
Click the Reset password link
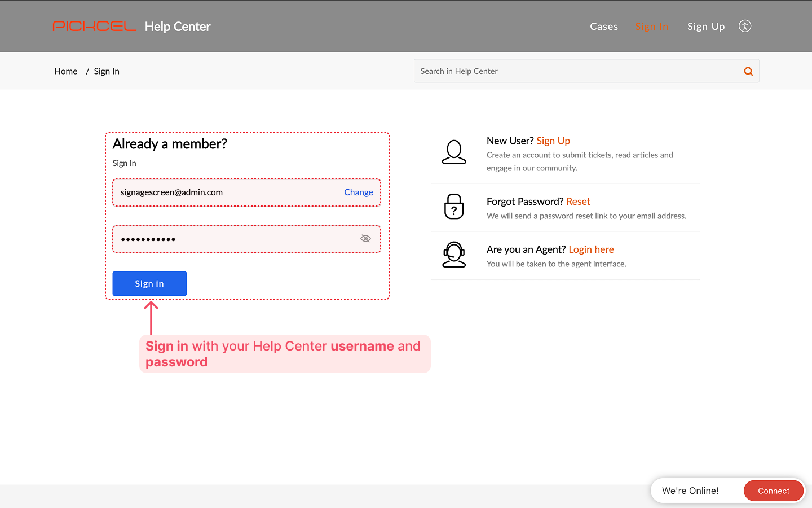point(578,202)
